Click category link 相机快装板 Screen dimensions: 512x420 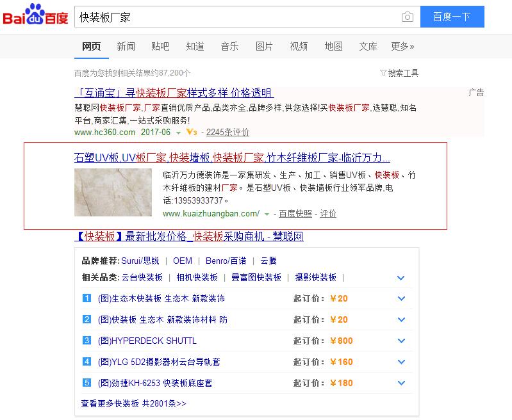click(197, 277)
